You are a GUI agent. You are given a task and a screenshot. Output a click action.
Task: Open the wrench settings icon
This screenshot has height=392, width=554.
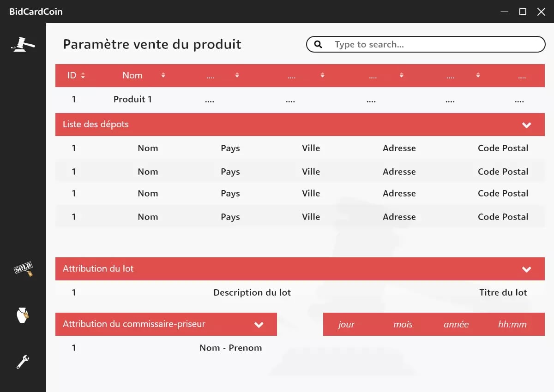23,362
